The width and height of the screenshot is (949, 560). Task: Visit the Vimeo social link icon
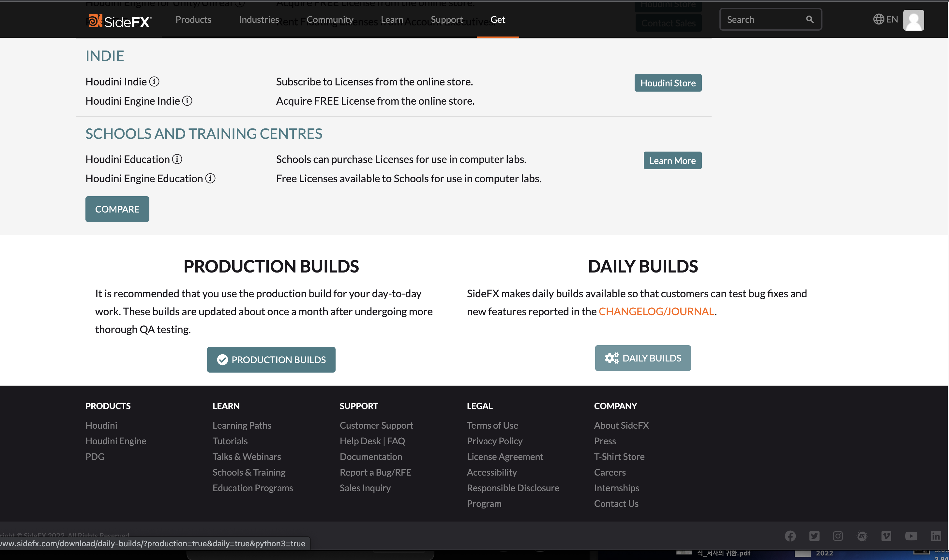point(886,536)
